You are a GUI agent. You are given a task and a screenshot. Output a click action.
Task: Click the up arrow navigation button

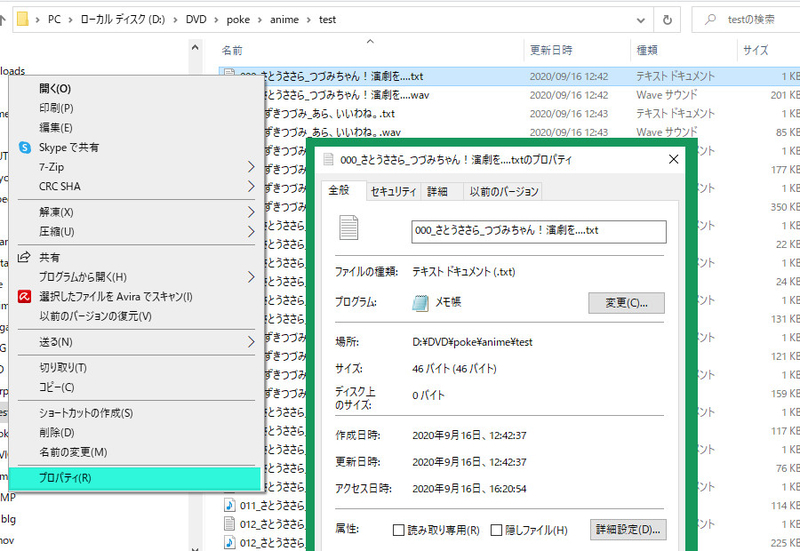(3, 20)
